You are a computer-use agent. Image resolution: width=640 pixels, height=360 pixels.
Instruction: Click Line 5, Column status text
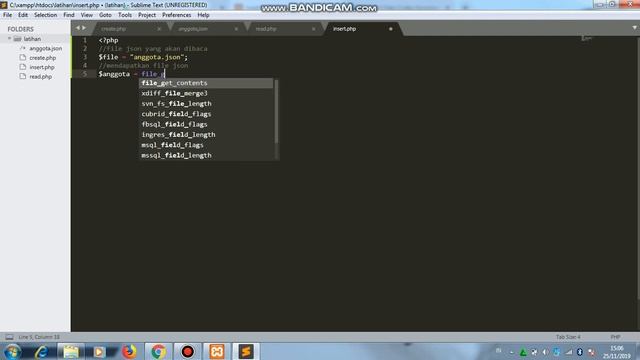coord(39,337)
